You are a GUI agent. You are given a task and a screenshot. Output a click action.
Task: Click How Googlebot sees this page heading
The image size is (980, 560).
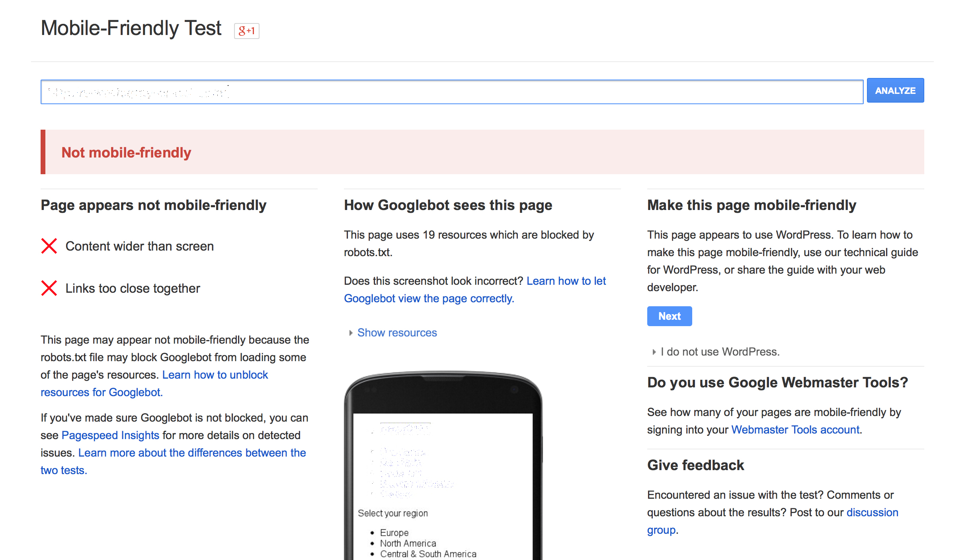click(x=448, y=205)
